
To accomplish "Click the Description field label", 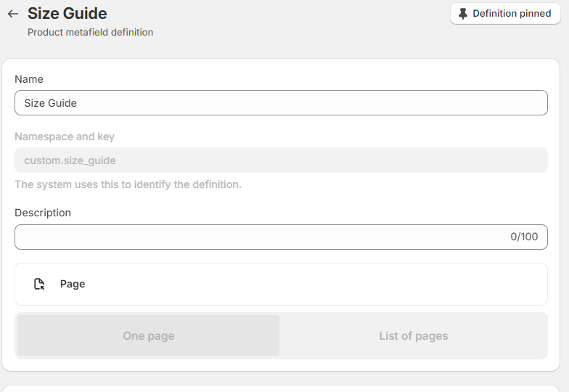I will (x=43, y=213).
